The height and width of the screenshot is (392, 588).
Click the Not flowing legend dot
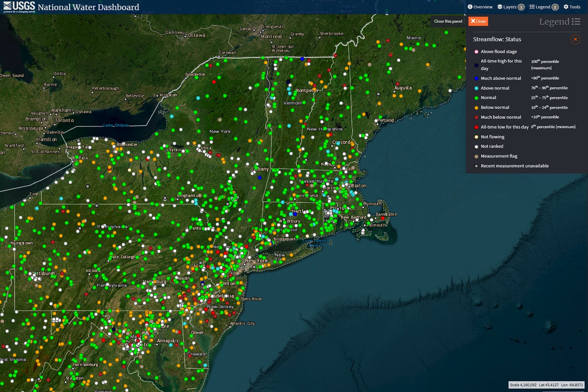476,137
